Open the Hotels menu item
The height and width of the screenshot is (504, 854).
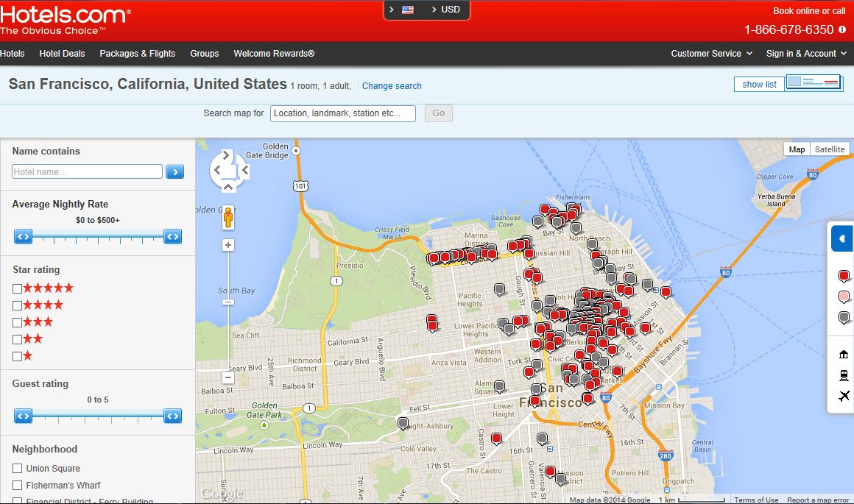tap(13, 53)
